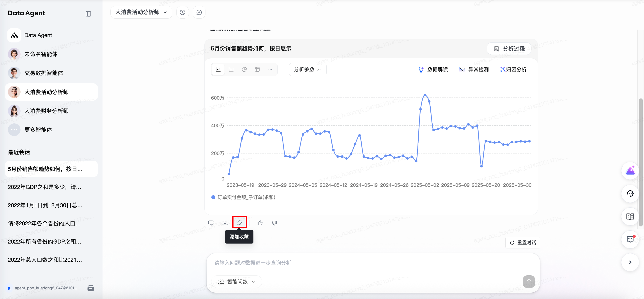Switch chart to pie chart view
The image size is (644, 299).
[x=244, y=69]
